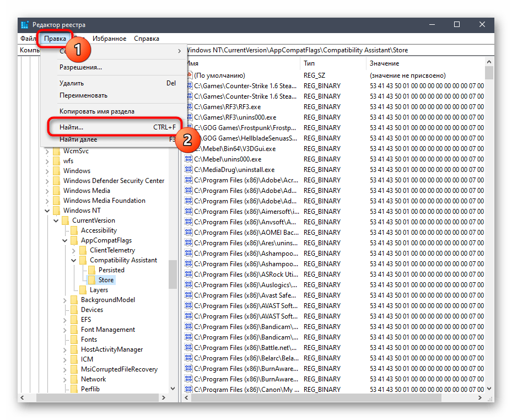Click binary icon of ASRock Uti... value
This screenshot has height=420, width=512.
[188, 274]
